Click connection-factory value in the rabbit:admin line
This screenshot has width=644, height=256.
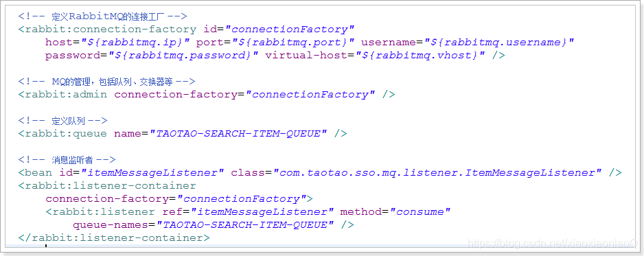tap(310, 95)
